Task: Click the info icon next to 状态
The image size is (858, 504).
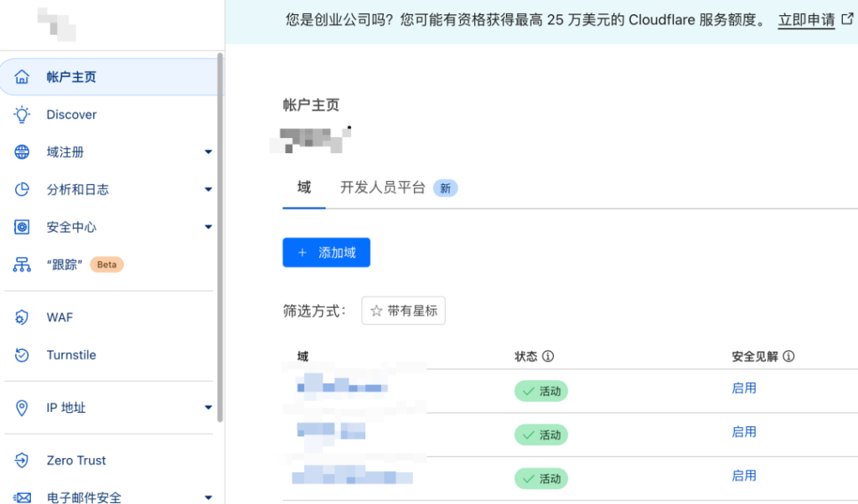Action: [x=548, y=357]
